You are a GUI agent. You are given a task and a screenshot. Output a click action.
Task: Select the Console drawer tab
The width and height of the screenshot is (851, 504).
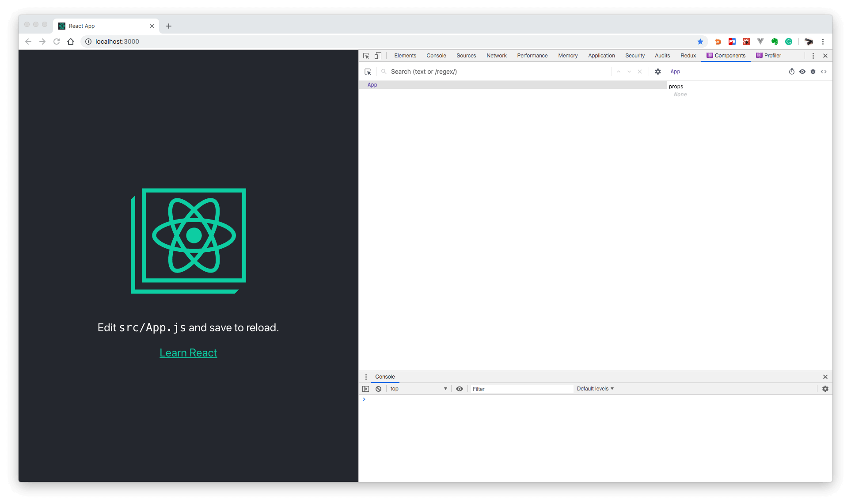(x=385, y=377)
